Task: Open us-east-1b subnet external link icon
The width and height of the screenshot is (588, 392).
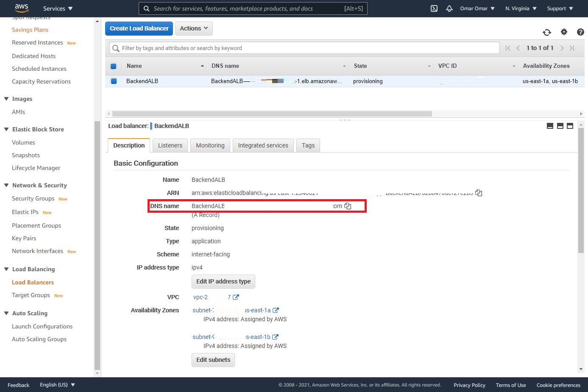Action: (275, 337)
